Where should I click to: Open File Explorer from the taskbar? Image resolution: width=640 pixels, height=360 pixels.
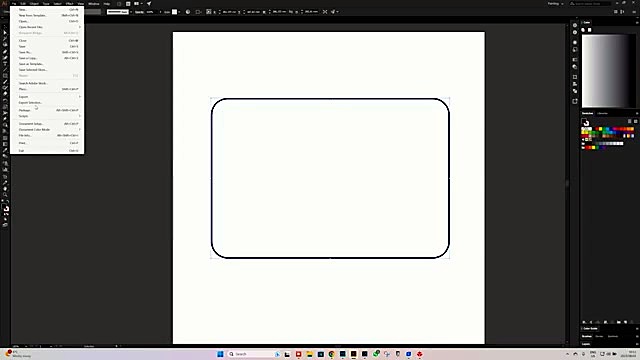point(309,354)
